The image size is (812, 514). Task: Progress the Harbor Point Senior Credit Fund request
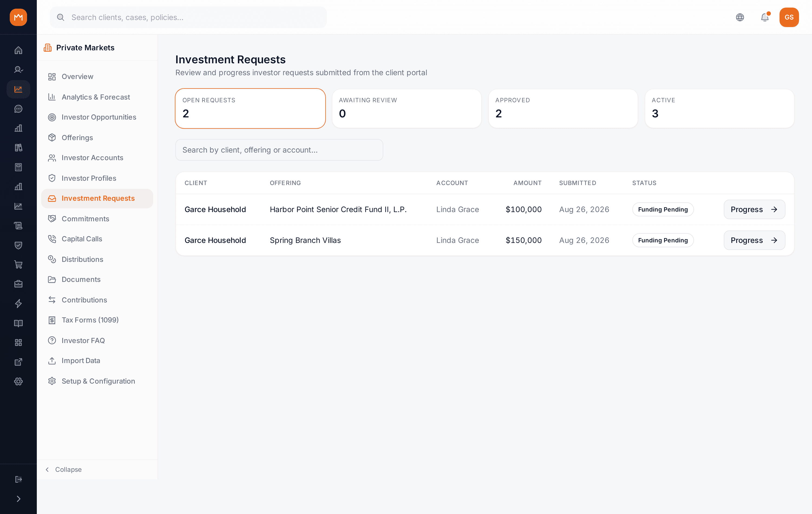coord(754,209)
